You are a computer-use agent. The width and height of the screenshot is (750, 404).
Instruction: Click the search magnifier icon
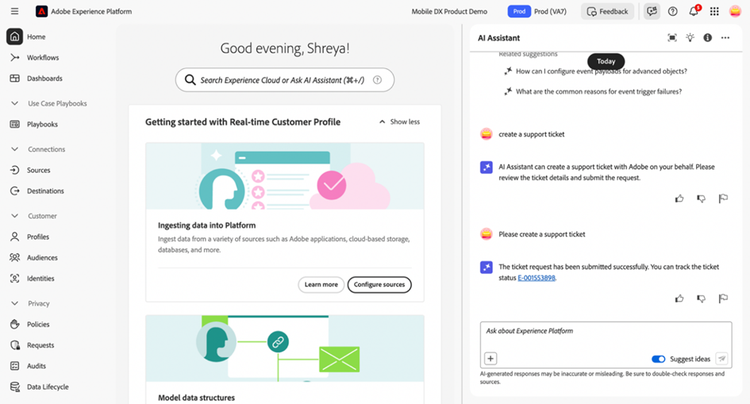point(190,80)
